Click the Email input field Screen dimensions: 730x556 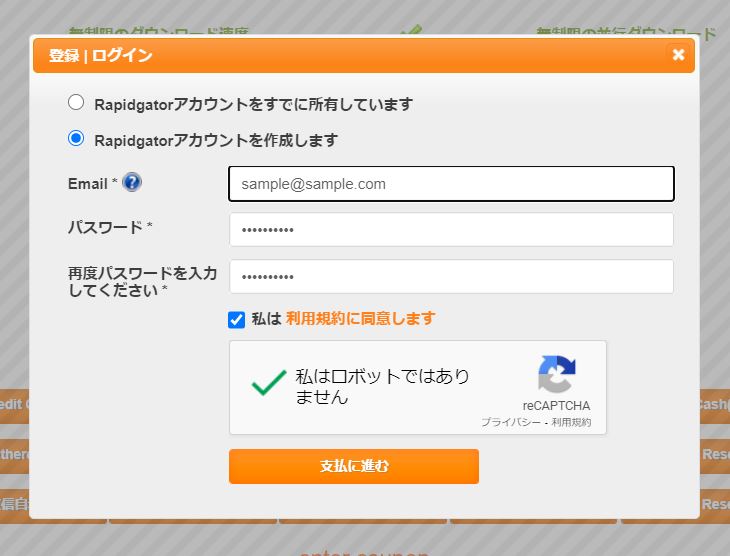click(451, 184)
